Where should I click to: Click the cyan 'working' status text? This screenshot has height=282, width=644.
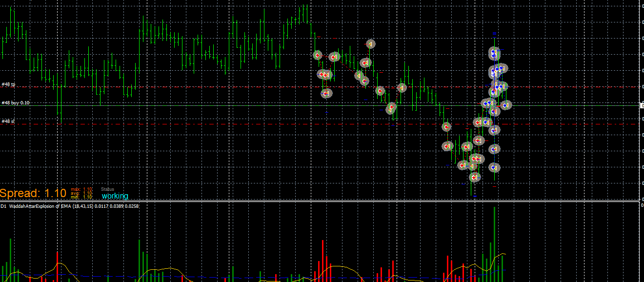click(x=115, y=196)
